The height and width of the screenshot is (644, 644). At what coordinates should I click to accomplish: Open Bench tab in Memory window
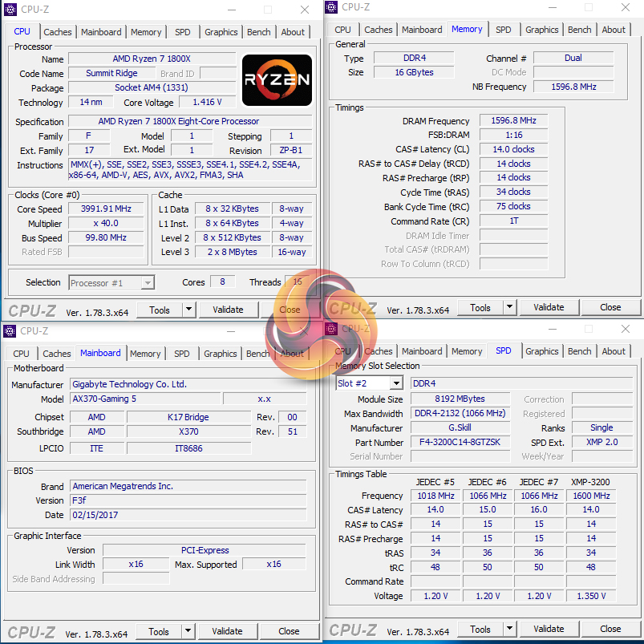pyautogui.click(x=580, y=30)
